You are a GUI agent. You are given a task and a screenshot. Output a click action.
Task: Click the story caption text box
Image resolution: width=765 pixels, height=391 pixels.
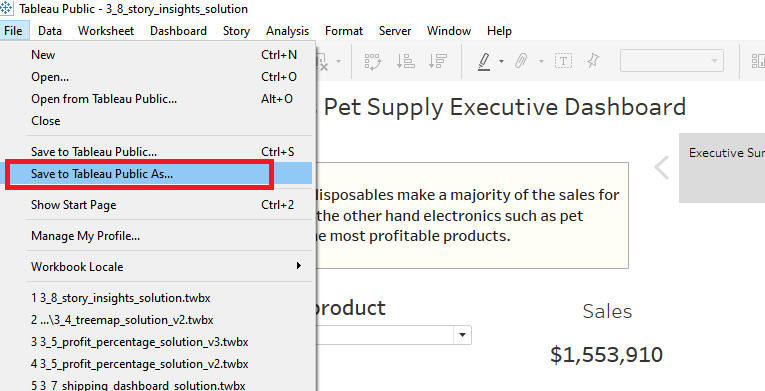tap(472, 215)
